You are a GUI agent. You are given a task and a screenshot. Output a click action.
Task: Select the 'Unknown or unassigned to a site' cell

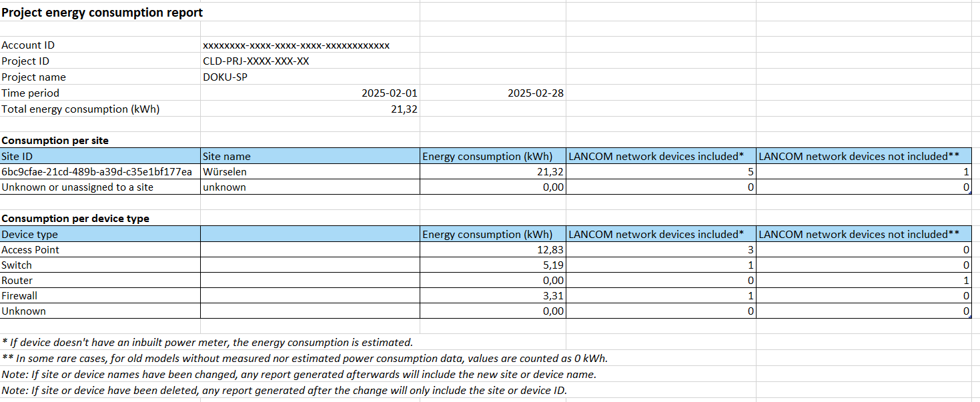coord(77,187)
